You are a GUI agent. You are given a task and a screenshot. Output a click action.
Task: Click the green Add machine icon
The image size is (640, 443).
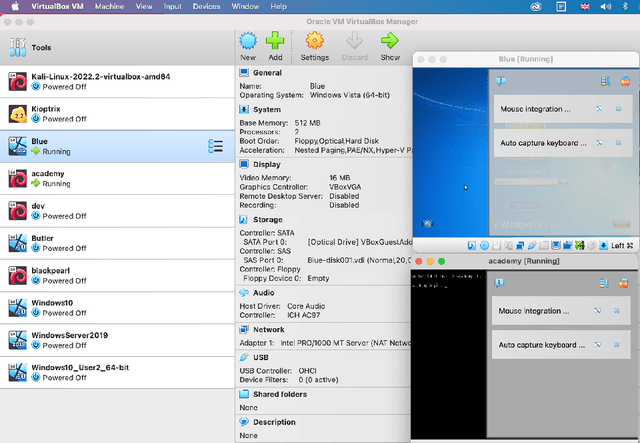tap(274, 42)
